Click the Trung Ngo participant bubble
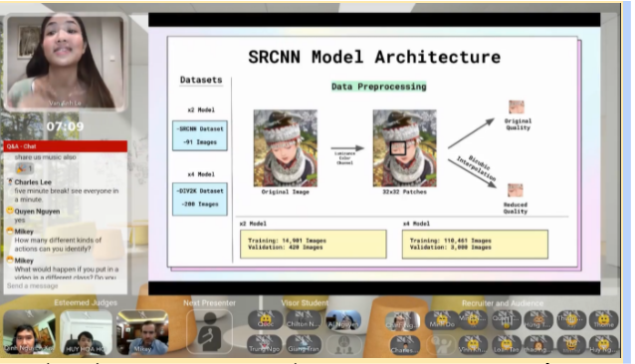 point(265,344)
